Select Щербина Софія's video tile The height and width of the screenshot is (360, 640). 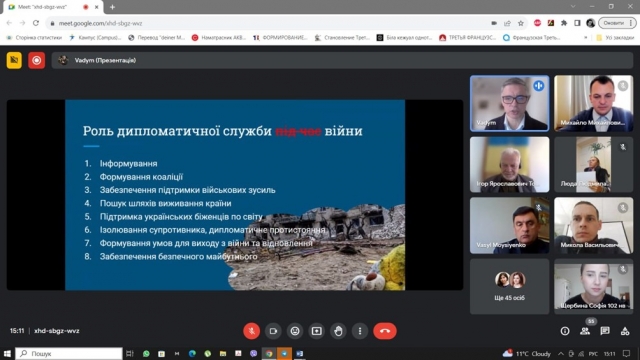(x=593, y=287)
